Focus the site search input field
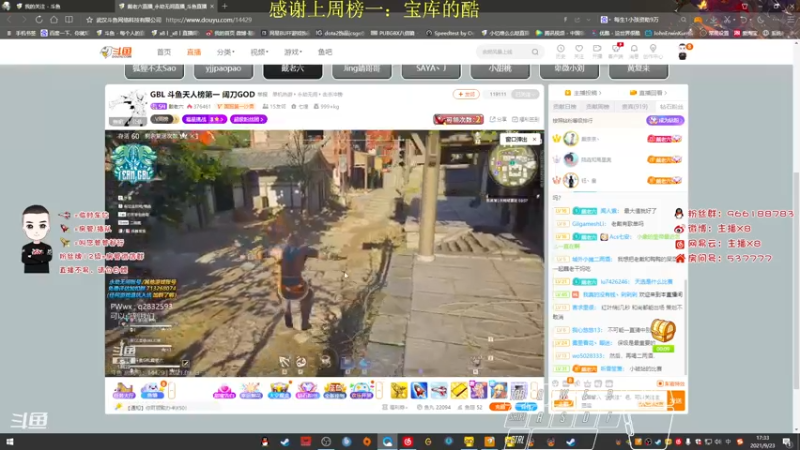 (x=503, y=52)
